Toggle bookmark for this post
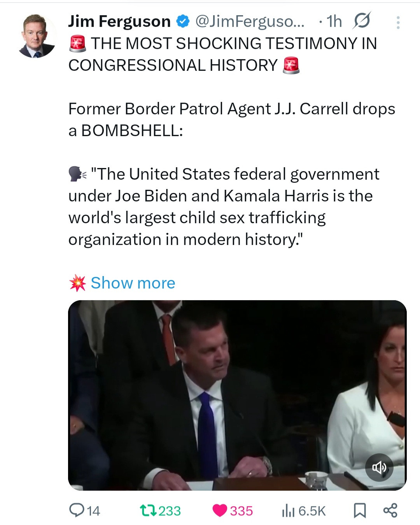The width and height of the screenshot is (420, 525). click(x=359, y=511)
